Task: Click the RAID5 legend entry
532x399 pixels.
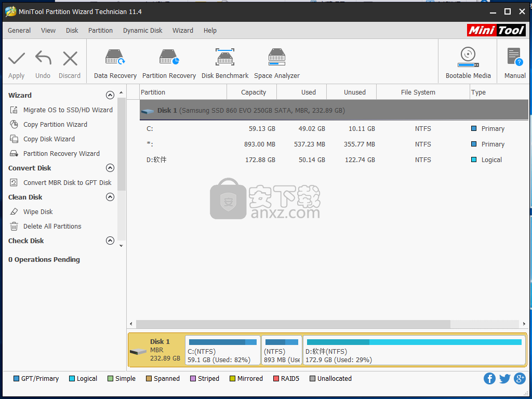Action: point(286,379)
